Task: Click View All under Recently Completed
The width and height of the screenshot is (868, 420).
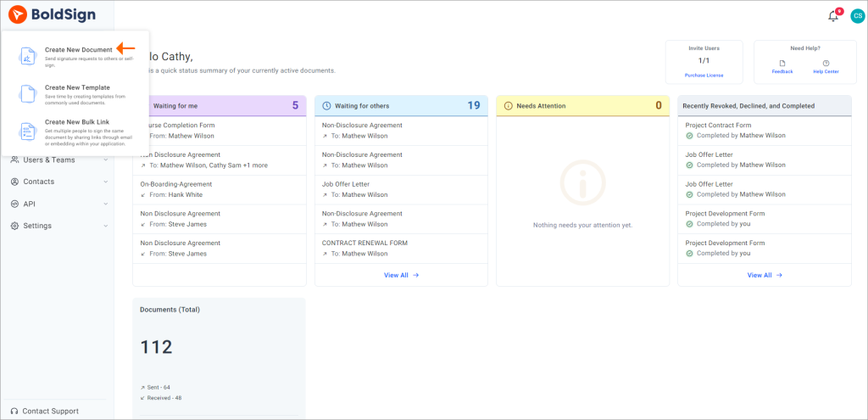Action: pyautogui.click(x=764, y=275)
